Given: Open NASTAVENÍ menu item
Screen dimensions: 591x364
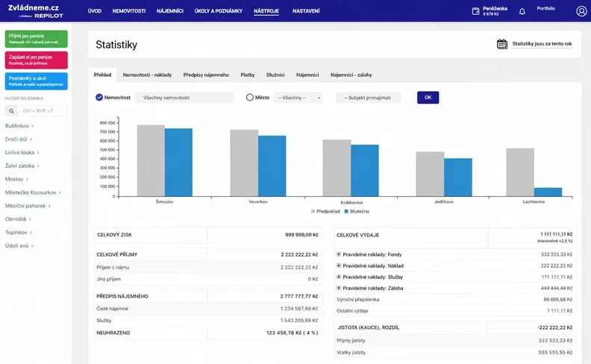Looking at the screenshot, I should [x=306, y=11].
